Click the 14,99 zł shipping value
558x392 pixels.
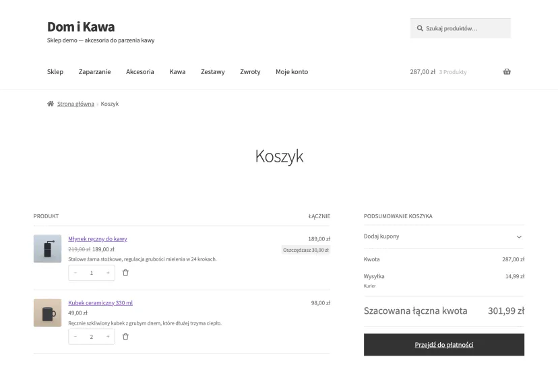point(515,276)
